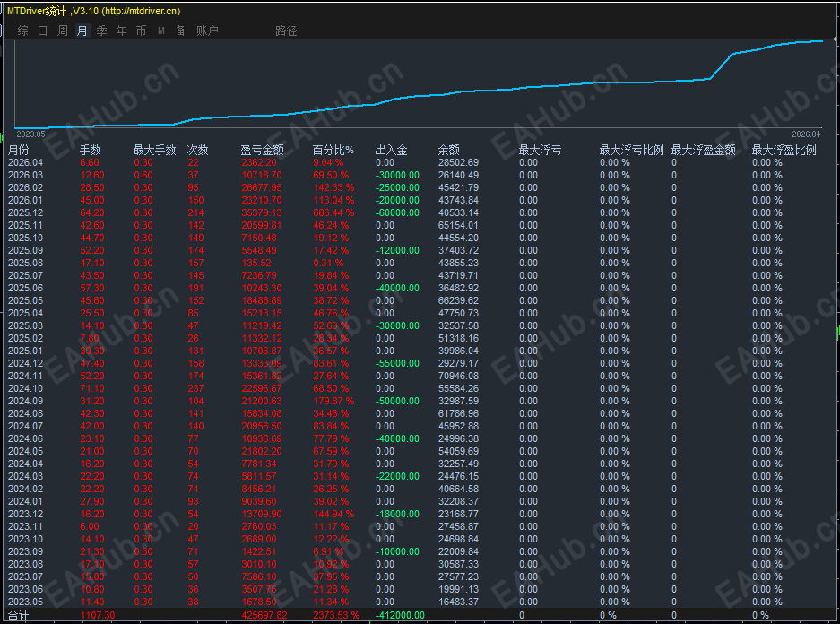Switch to 季 quarterly statistics view

(100, 30)
